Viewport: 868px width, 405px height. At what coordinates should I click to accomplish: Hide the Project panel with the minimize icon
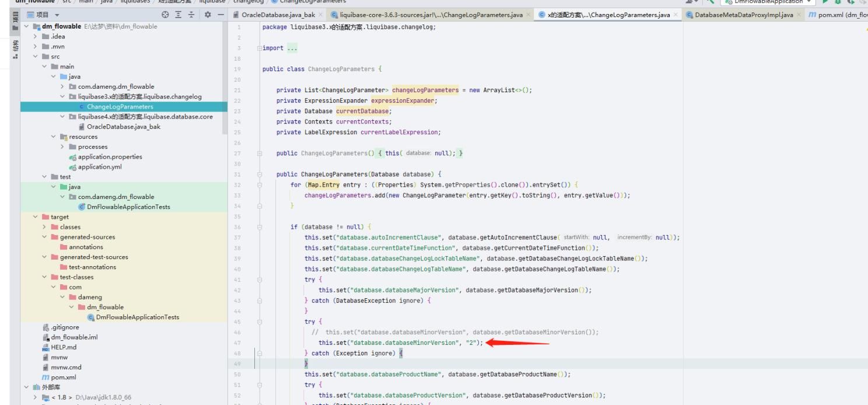[221, 15]
